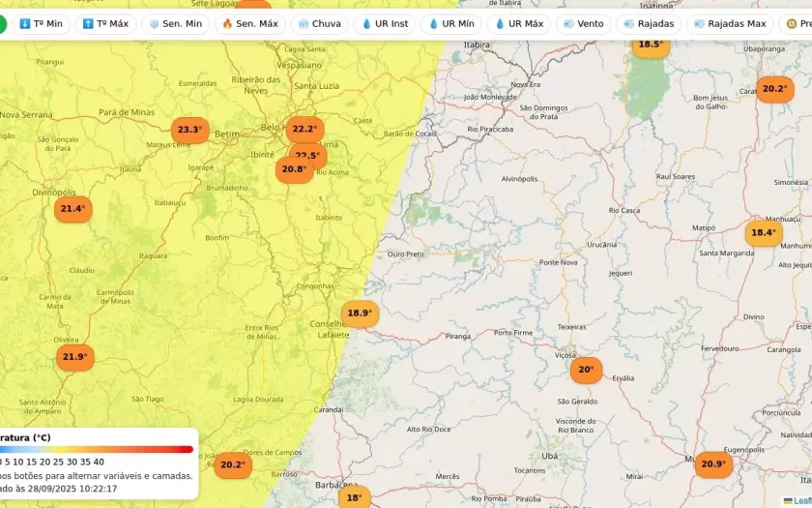Select the Tº Min variable button
The height and width of the screenshot is (508, 812).
pos(41,23)
